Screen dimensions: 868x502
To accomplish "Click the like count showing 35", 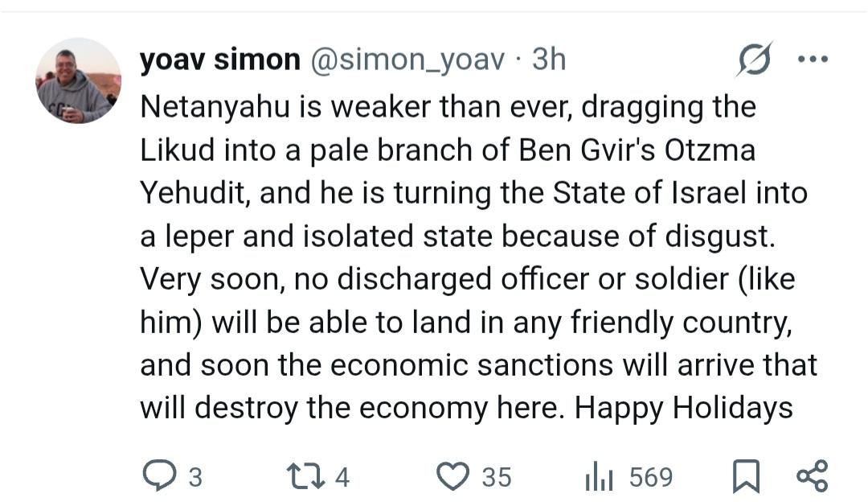I will point(496,478).
